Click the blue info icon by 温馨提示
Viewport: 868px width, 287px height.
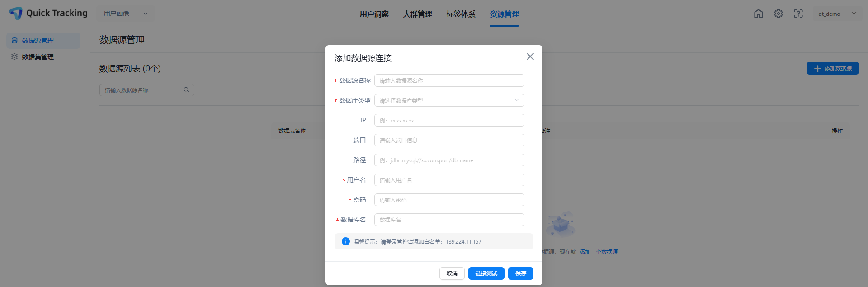click(x=346, y=241)
